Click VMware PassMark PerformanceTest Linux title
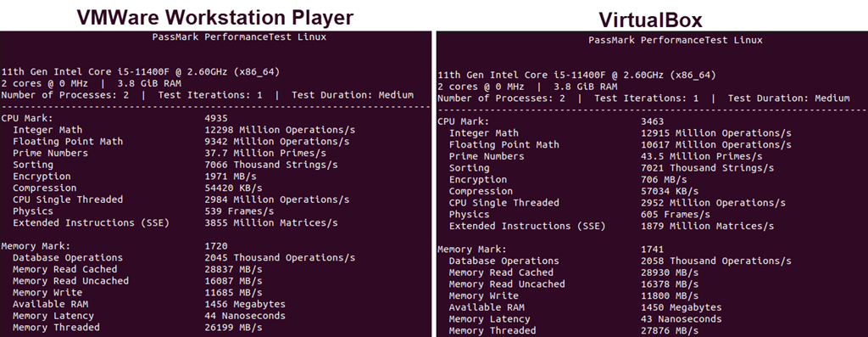The height and width of the screenshot is (337, 868). coord(239,37)
